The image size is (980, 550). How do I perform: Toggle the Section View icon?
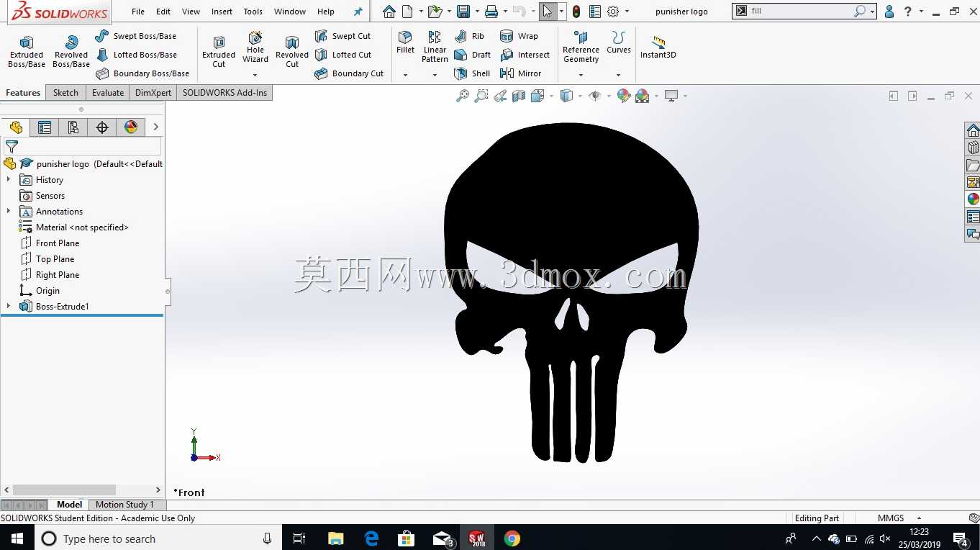(519, 96)
